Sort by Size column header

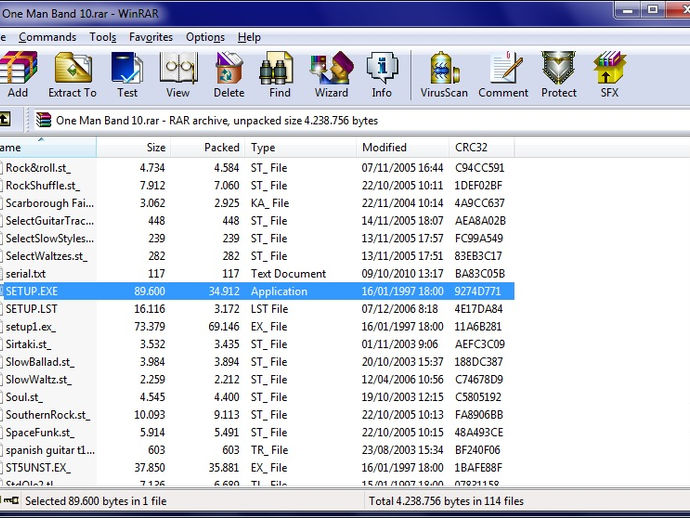point(133,147)
